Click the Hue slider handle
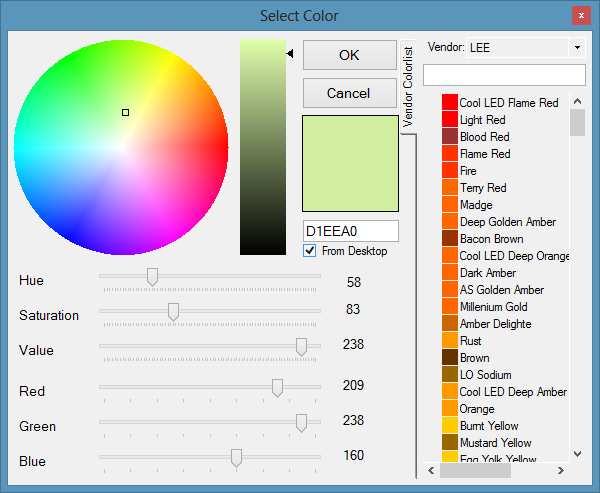The height and width of the screenshot is (493, 600). point(152,276)
